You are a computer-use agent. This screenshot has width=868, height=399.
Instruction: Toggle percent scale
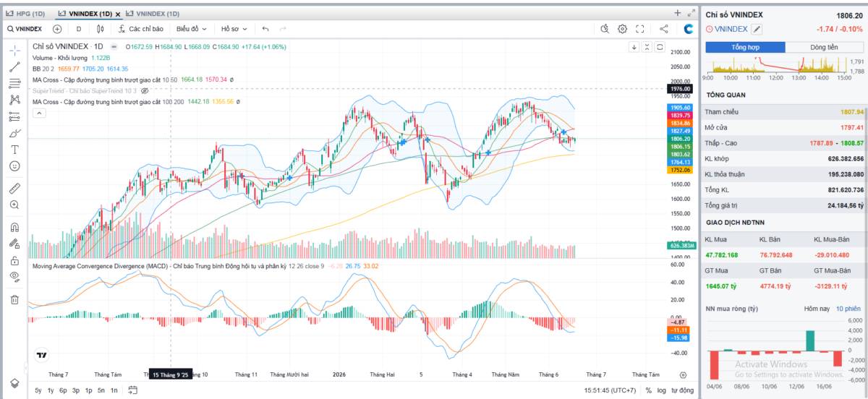[x=648, y=390]
